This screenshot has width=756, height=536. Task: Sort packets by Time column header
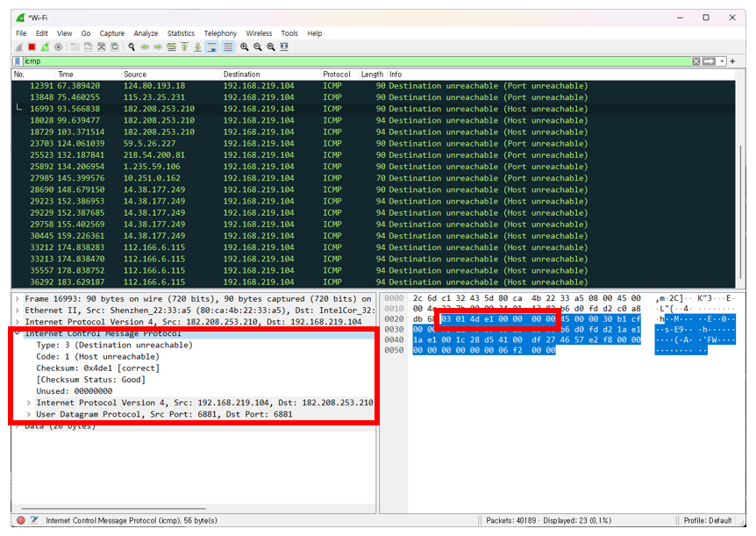pos(88,75)
